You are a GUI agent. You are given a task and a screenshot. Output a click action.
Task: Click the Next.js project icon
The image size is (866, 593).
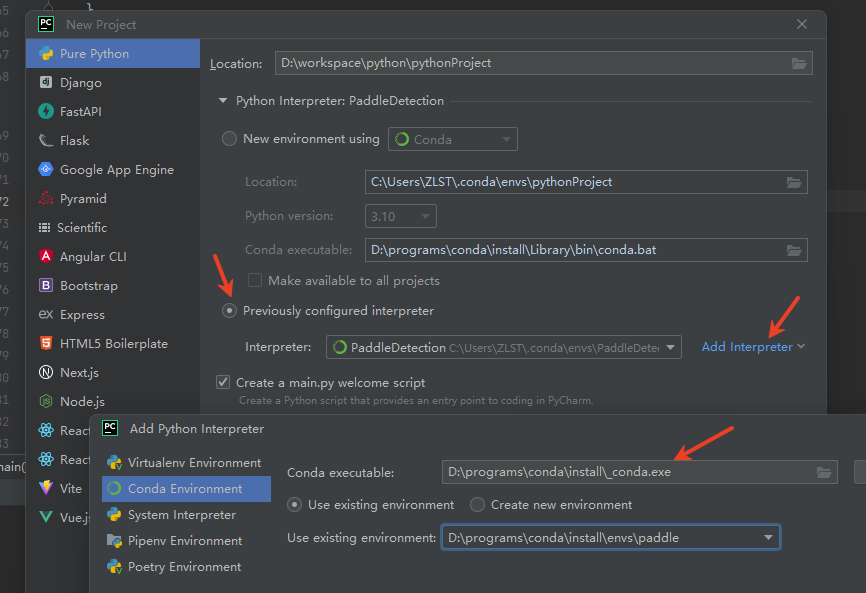click(46, 372)
